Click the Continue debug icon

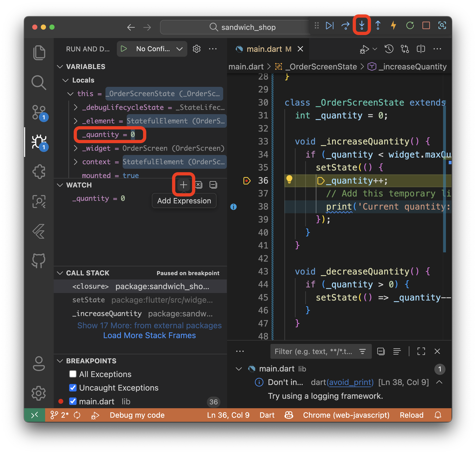click(330, 25)
